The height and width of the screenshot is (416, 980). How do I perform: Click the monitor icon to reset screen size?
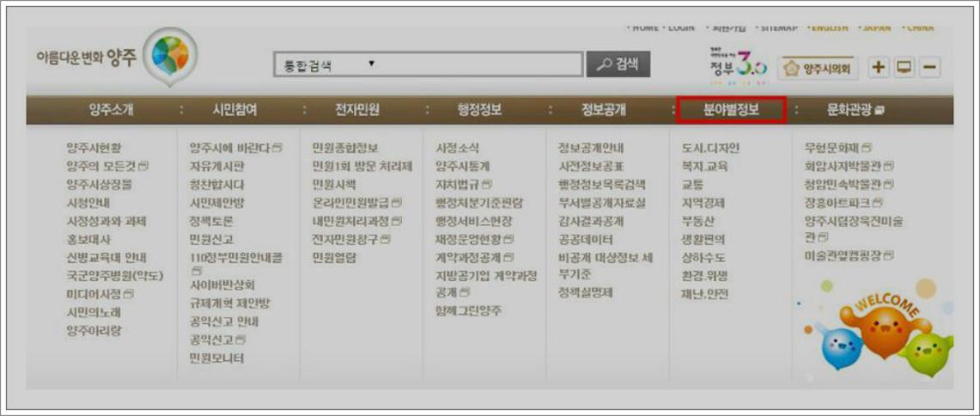904,68
